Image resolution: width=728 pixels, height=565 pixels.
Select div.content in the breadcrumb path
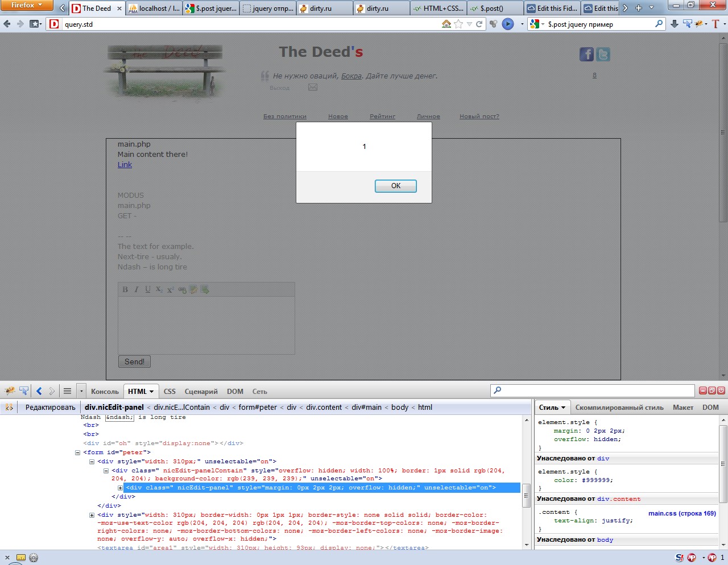click(324, 407)
